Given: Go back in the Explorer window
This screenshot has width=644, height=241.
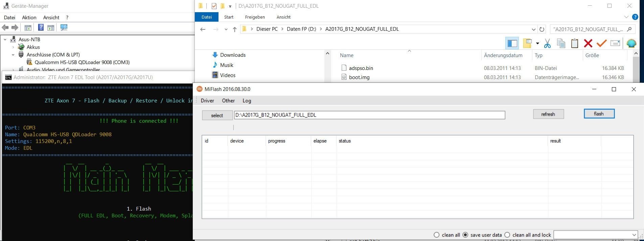Looking at the screenshot, I should 203,29.
